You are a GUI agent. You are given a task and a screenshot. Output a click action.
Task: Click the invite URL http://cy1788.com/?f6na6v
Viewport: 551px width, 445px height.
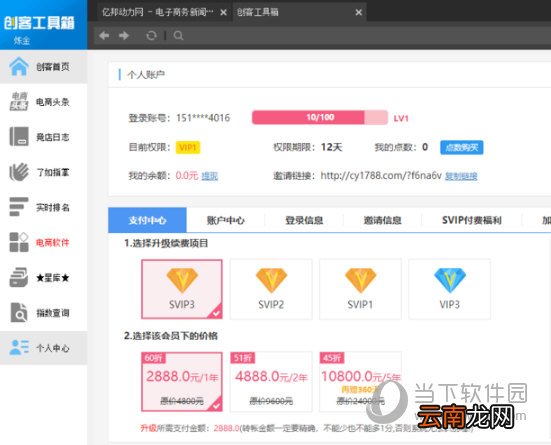coord(381,175)
